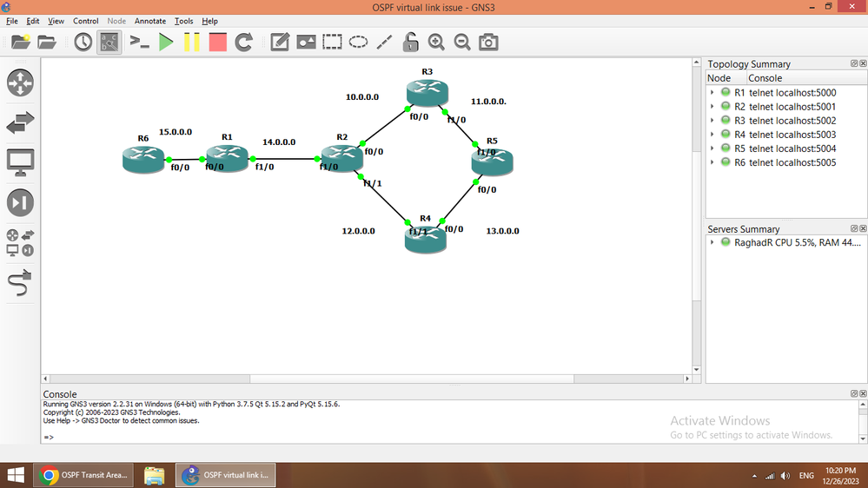The height and width of the screenshot is (488, 868).
Task: Select the Draw a rectangle tool
Action: pos(332,42)
